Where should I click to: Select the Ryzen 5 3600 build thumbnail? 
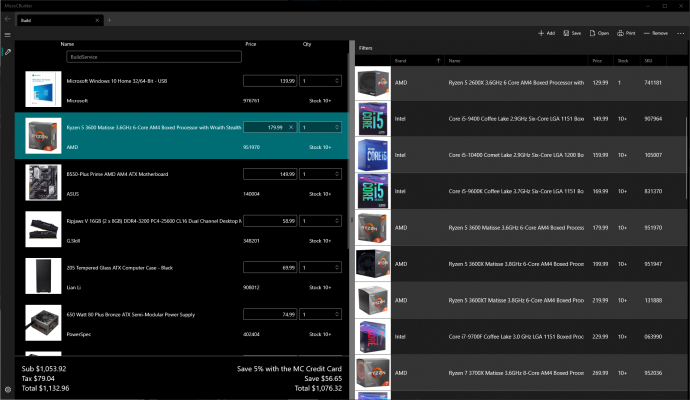(43, 136)
